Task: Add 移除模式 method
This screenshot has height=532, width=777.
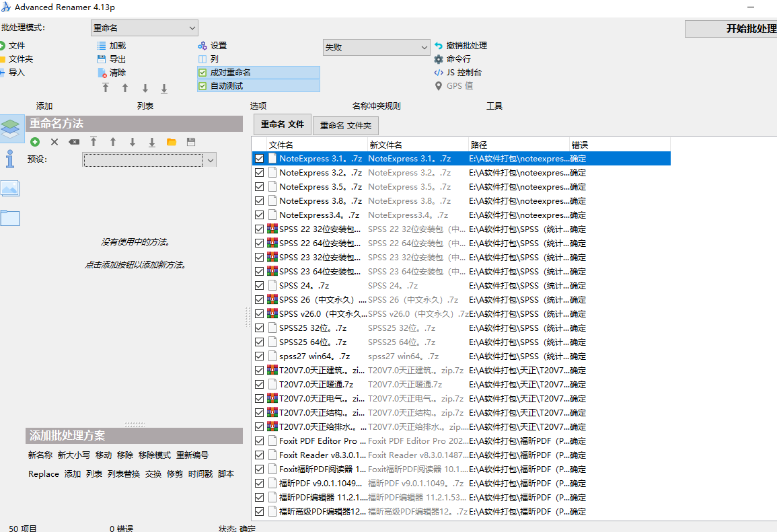Action: point(155,455)
